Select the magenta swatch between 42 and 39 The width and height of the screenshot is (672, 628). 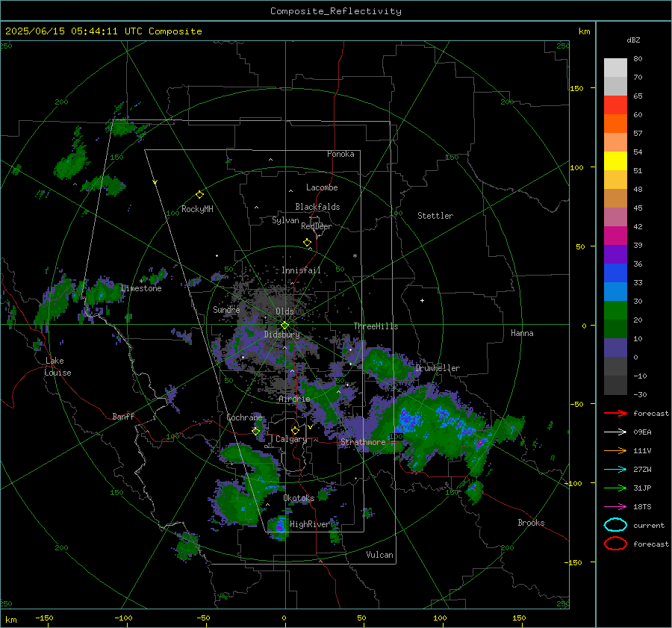[615, 236]
